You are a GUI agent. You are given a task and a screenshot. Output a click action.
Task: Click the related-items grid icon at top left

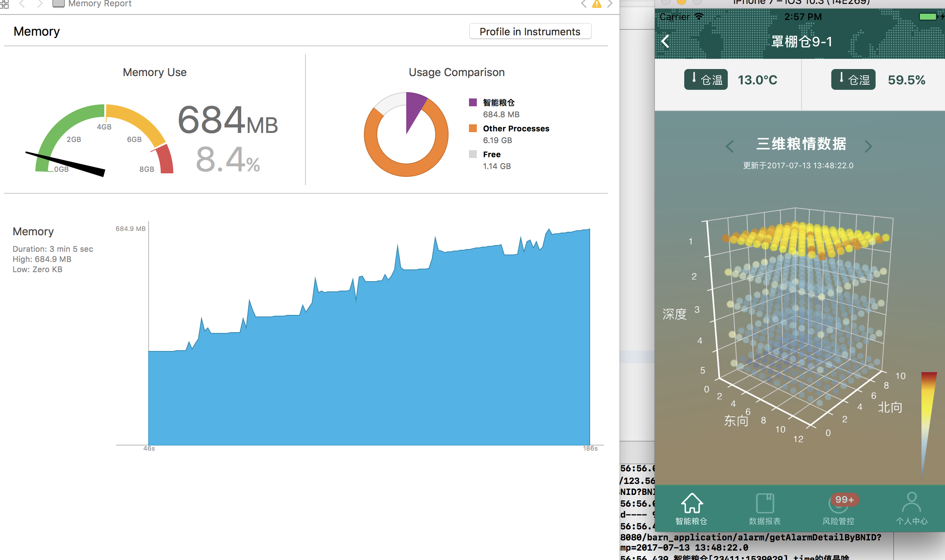[5, 4]
